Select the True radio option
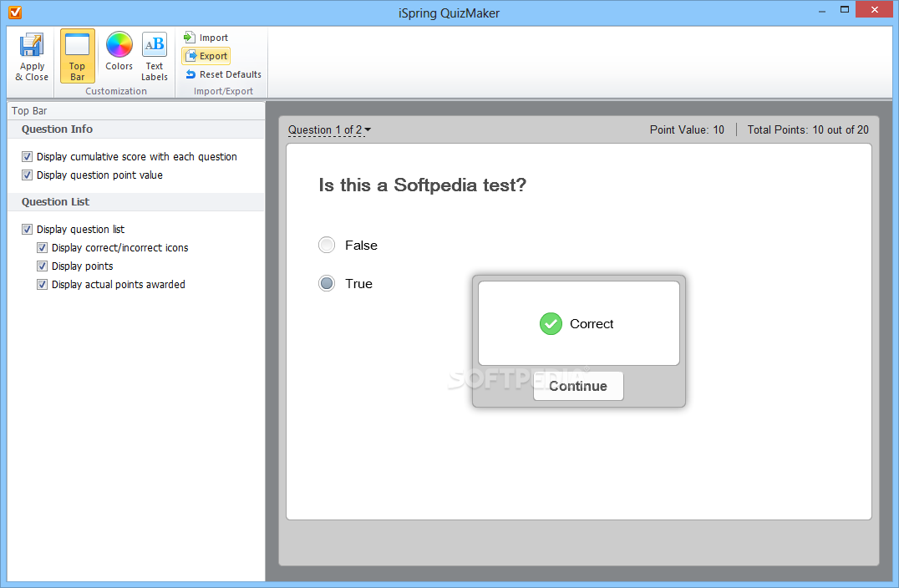This screenshot has height=588, width=899. pyautogui.click(x=327, y=284)
